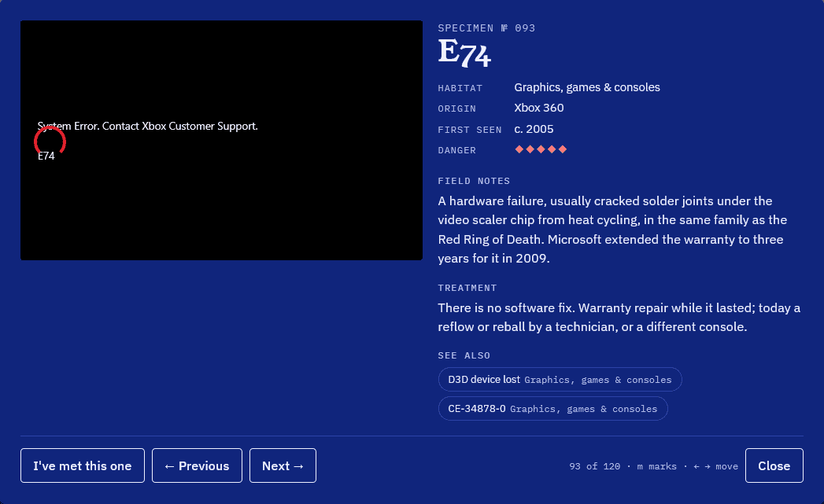Open the D3D device lost related entry

click(x=560, y=380)
